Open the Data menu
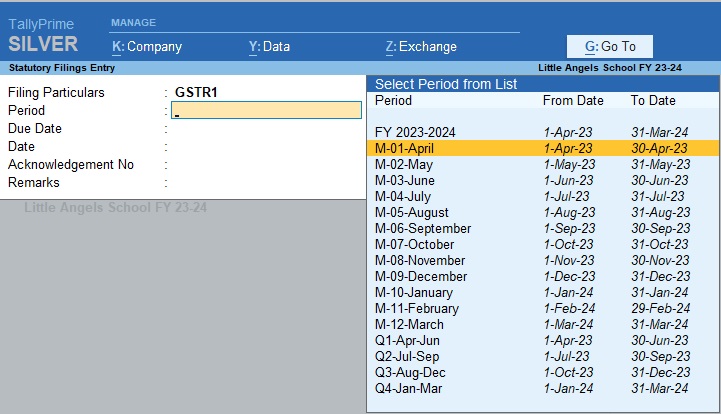 [x=269, y=46]
